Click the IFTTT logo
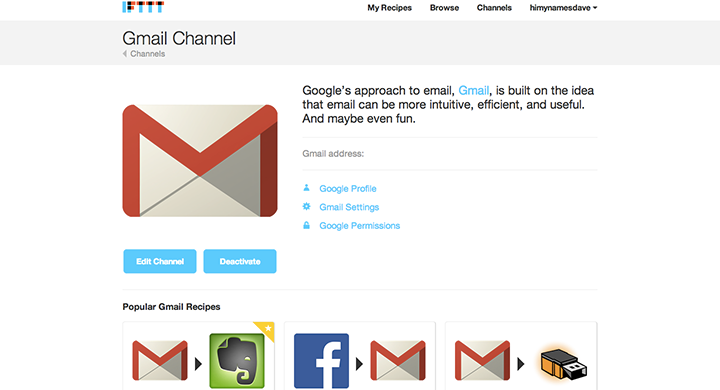Image resolution: width=720 pixels, height=390 pixels. pos(143,7)
